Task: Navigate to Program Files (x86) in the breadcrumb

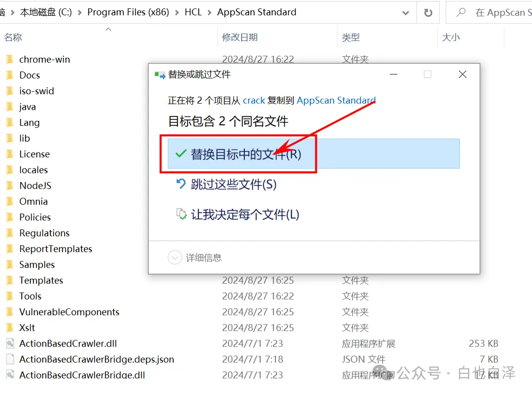Action: (x=128, y=12)
